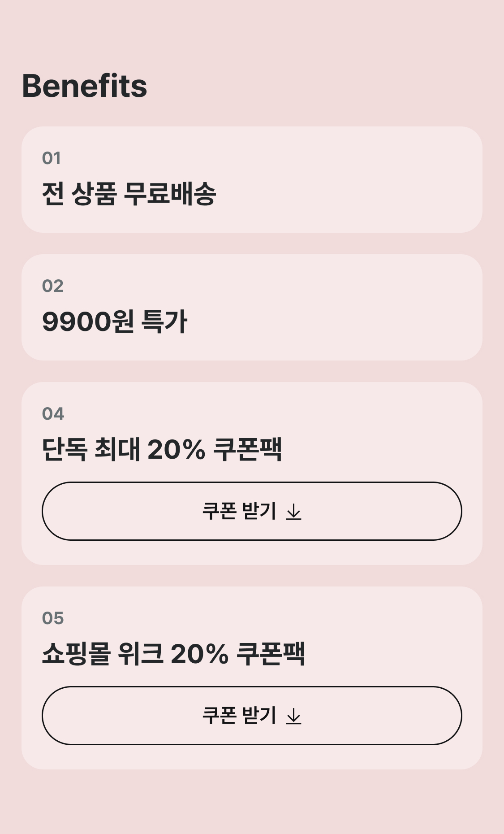The image size is (504, 834).
Task: Click the 02 number label
Action: click(x=53, y=286)
